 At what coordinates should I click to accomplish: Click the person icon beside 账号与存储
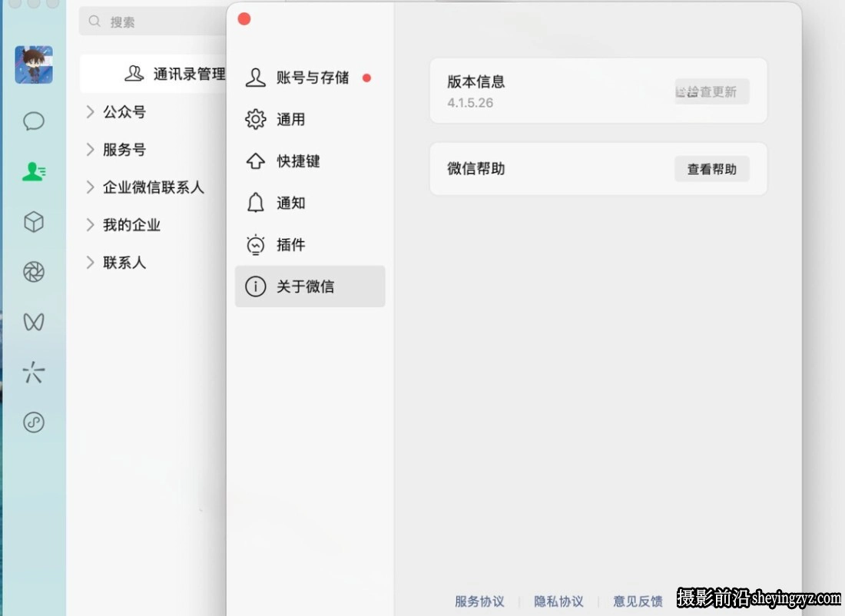pos(256,78)
